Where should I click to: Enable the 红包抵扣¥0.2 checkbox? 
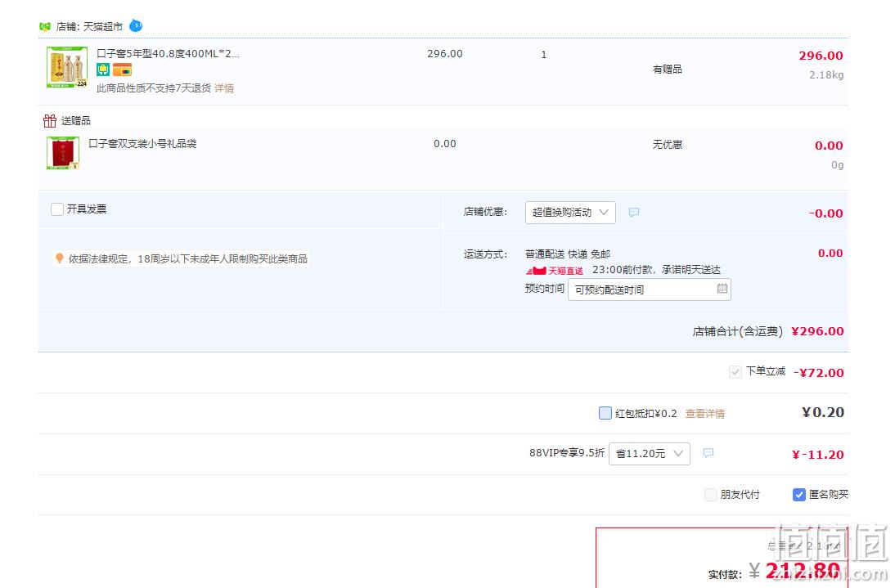tap(605, 413)
